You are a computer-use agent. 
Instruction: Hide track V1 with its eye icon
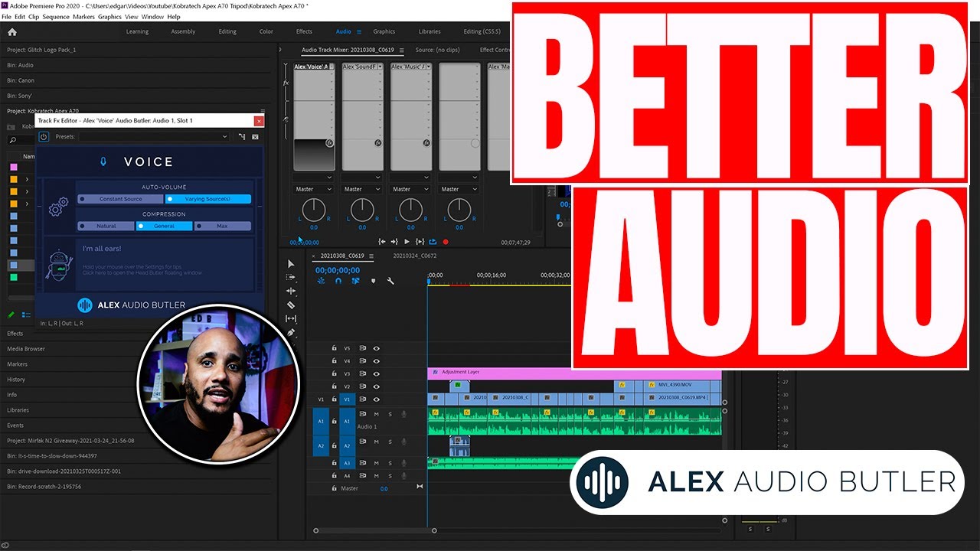pos(376,399)
